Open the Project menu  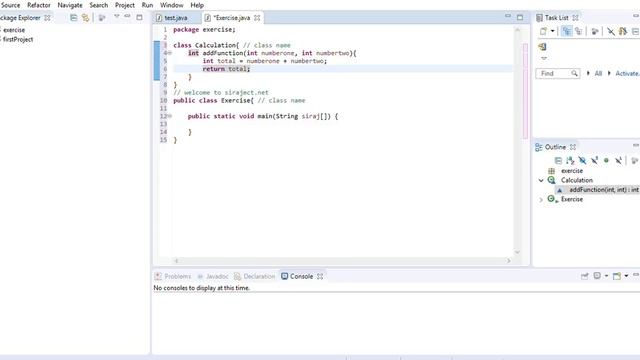(x=124, y=5)
